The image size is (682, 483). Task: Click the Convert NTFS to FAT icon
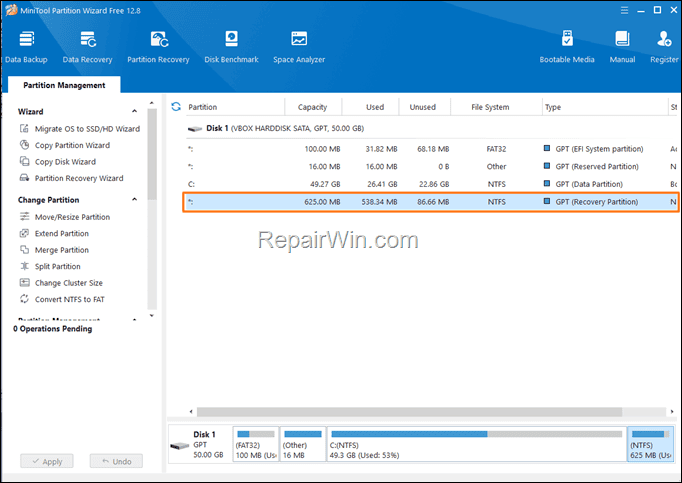[24, 299]
